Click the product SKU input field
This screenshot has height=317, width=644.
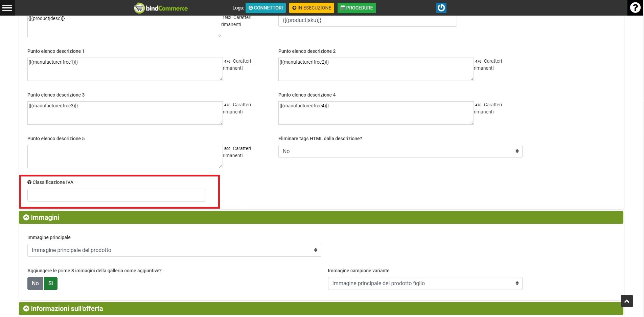tap(367, 20)
